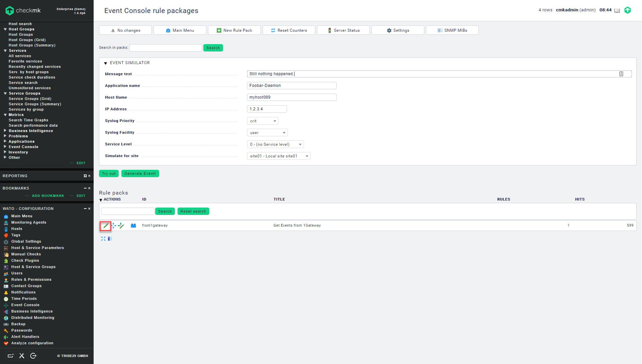Click the Search in packs input field
This screenshot has height=364, width=642.
[166, 48]
